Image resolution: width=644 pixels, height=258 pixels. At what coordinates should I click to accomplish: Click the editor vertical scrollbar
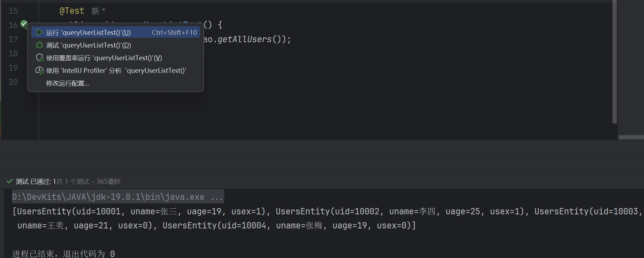(615, 62)
